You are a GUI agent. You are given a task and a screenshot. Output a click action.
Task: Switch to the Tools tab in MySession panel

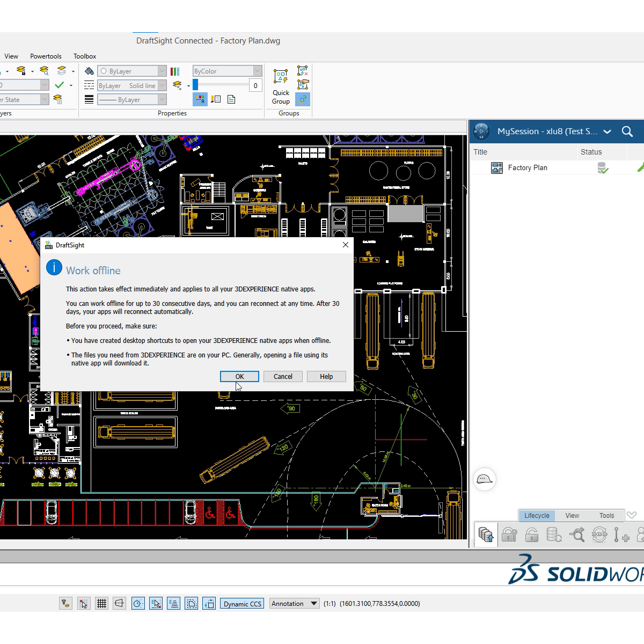point(606,515)
